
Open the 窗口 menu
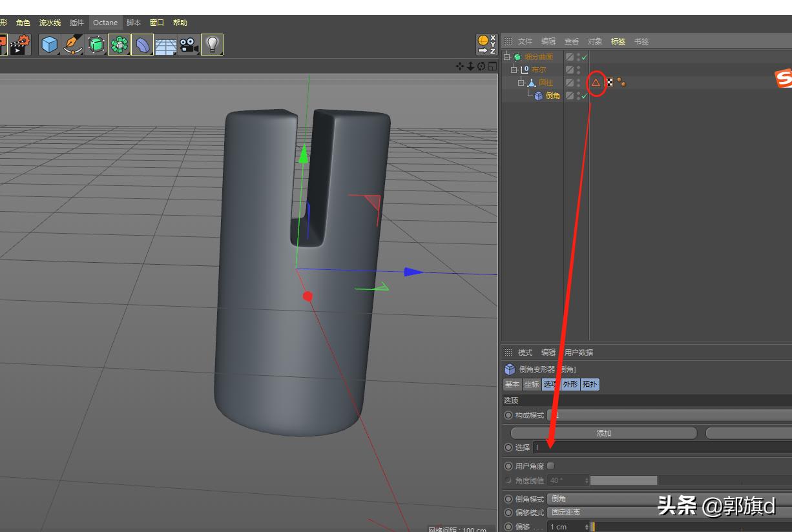point(157,23)
